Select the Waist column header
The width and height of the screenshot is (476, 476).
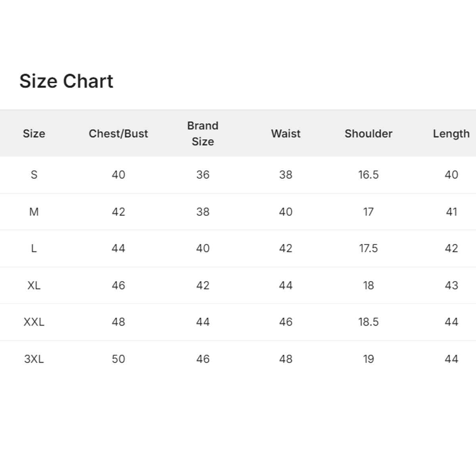coord(286,134)
